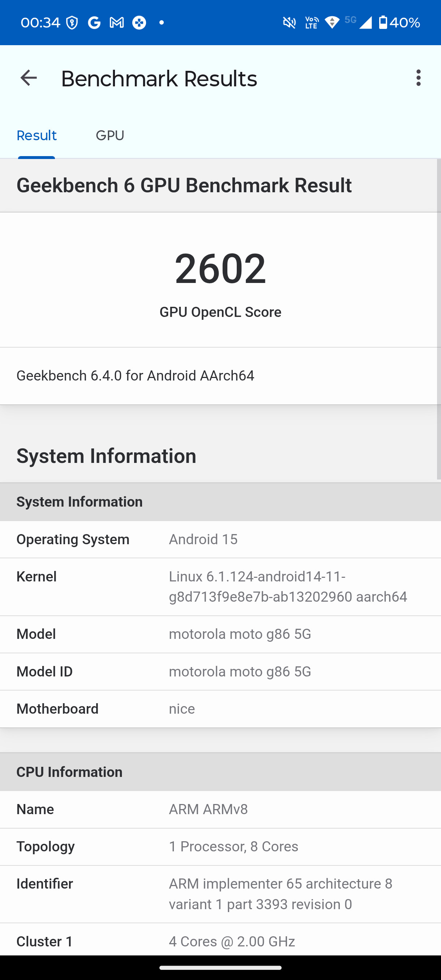
Task: Tap the back arrow icon
Action: click(x=29, y=78)
